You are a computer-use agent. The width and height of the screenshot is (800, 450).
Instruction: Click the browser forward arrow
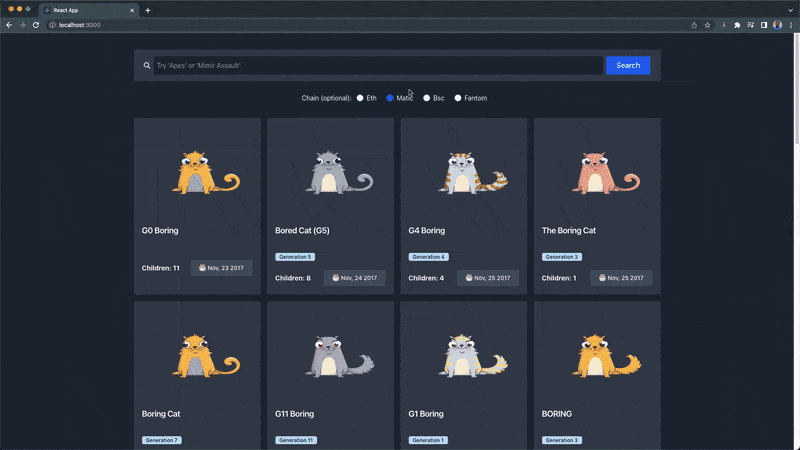[22, 25]
